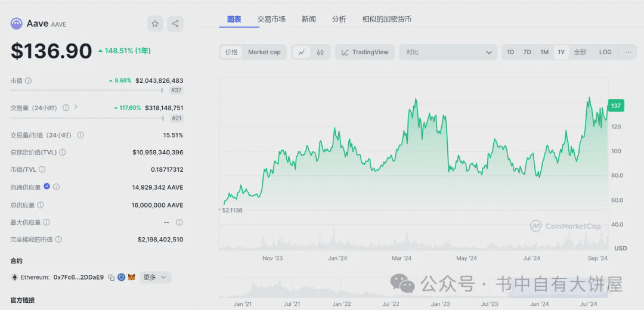Copy Ethereum contract address icon
Viewport: 644px width, 310px height.
[x=112, y=278]
